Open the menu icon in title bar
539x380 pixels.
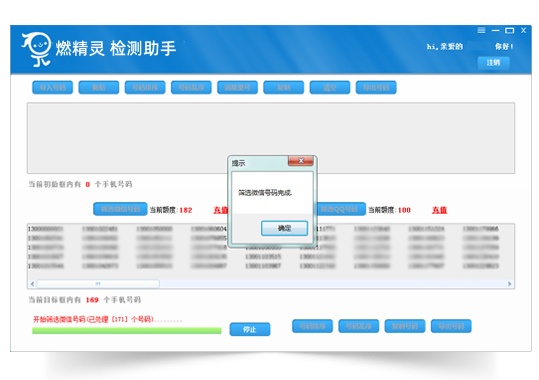[481, 30]
